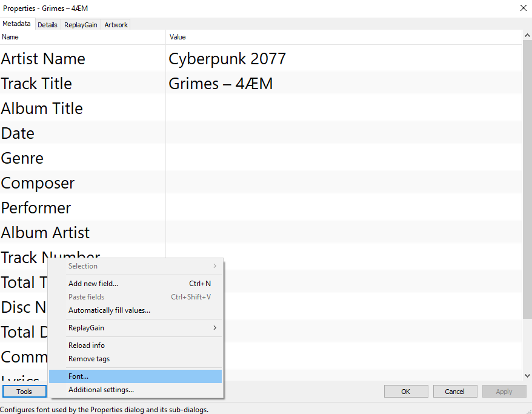Select the Track Title value field

[221, 84]
